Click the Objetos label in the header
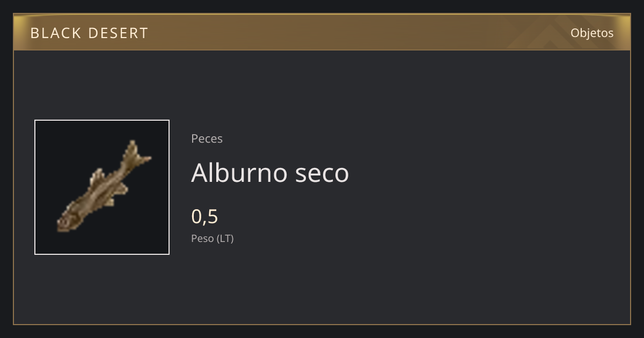This screenshot has width=644, height=338. 592,33
